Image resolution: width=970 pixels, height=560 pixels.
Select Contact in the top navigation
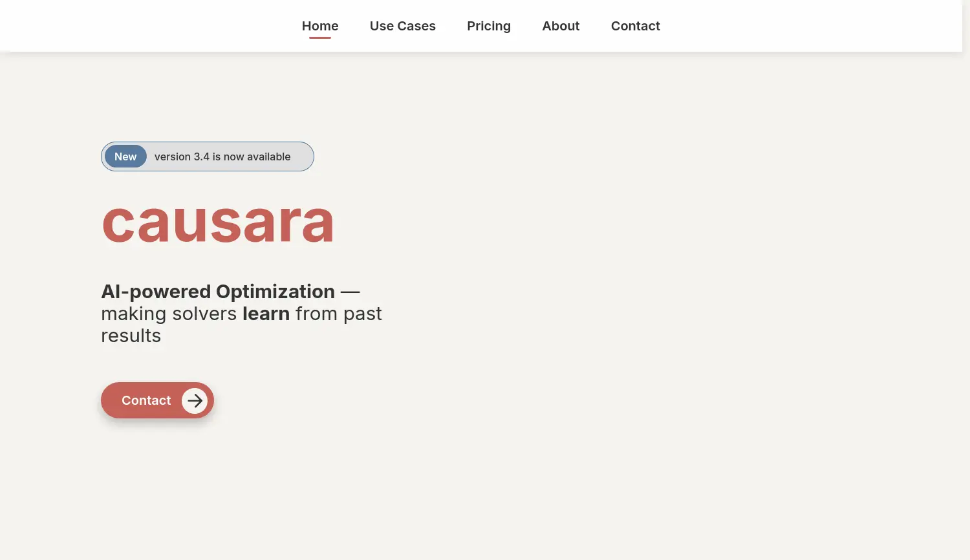[636, 26]
